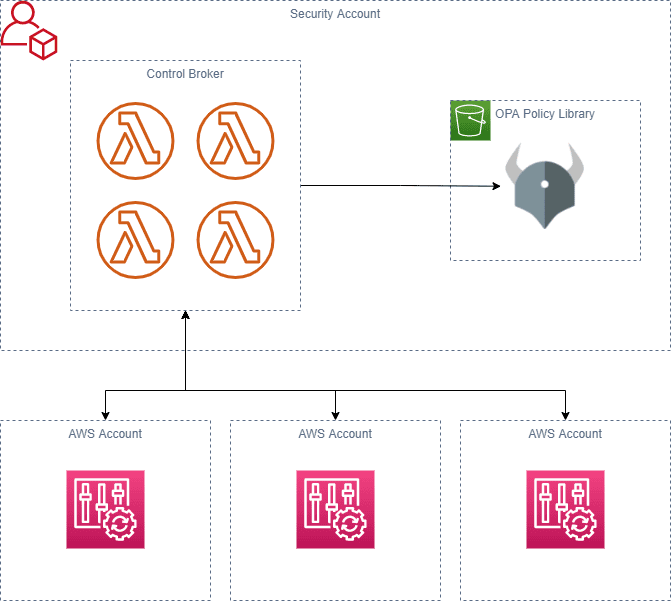Click the arrowhead entering right AWS Account
The height and width of the screenshot is (601, 671).
tap(565, 415)
